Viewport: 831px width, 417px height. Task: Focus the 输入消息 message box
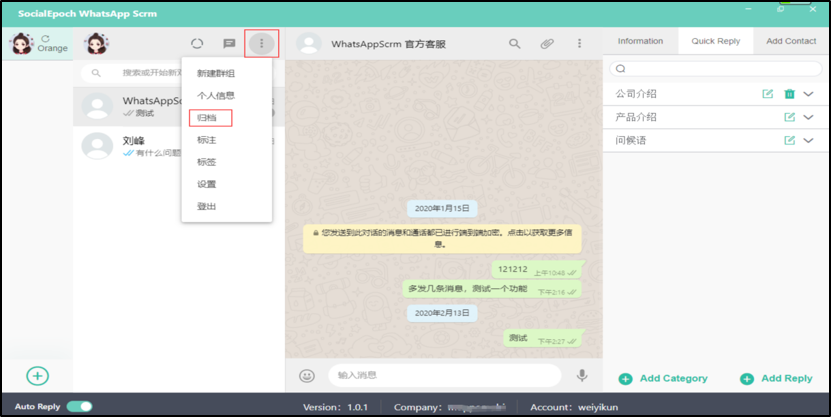pyautogui.click(x=444, y=375)
